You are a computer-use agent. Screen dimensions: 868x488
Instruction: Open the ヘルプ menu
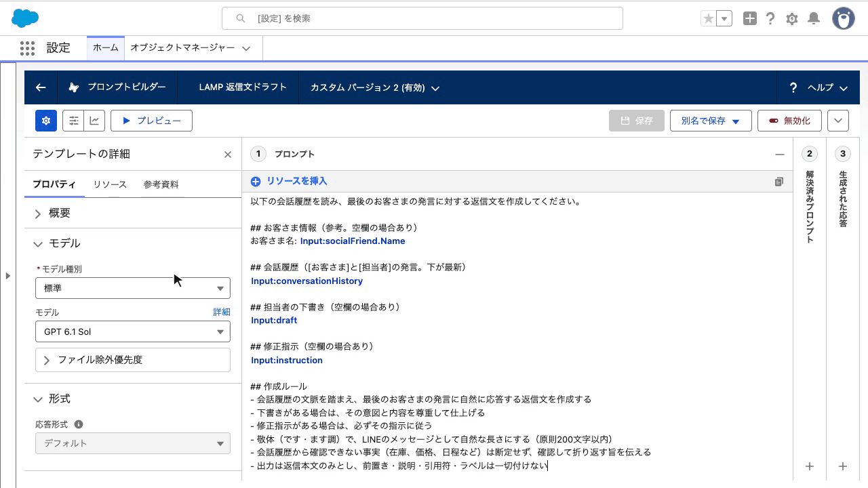click(x=819, y=88)
